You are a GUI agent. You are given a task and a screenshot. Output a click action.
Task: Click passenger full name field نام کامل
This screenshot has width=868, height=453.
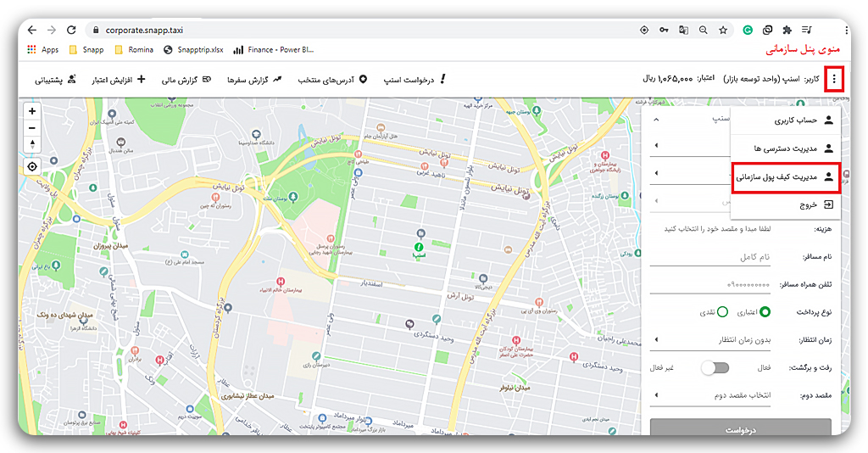pyautogui.click(x=709, y=257)
